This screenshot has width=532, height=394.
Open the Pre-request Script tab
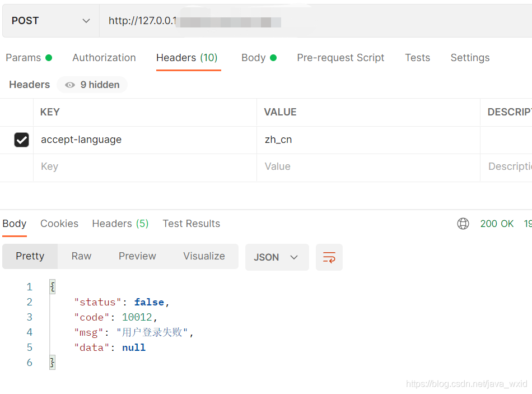pos(340,58)
